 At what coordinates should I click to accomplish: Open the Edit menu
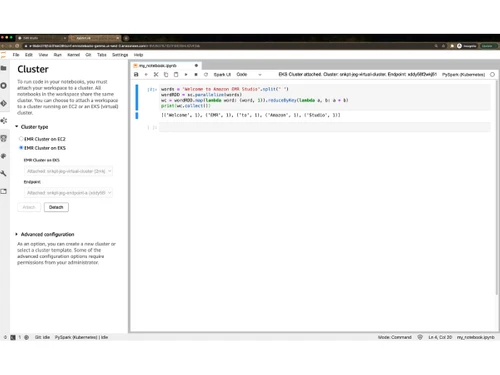[29, 55]
